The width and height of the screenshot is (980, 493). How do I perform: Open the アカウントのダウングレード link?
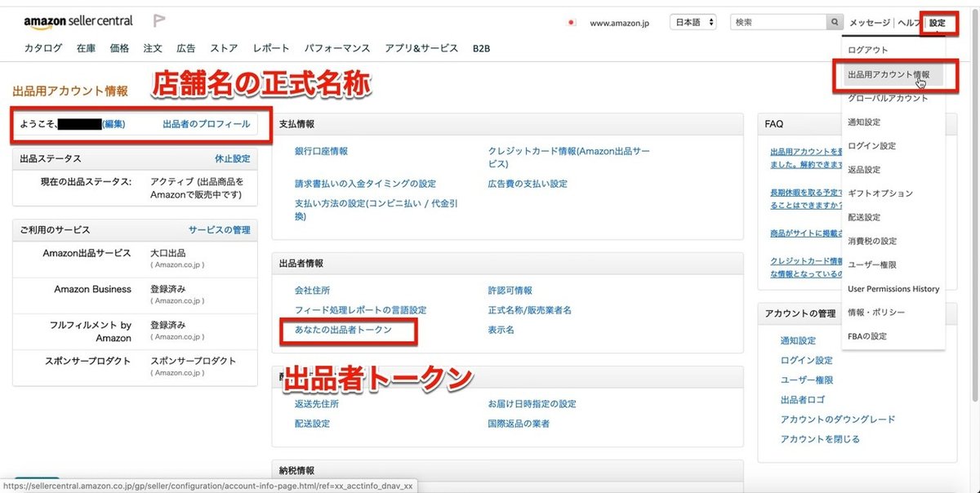(x=838, y=419)
